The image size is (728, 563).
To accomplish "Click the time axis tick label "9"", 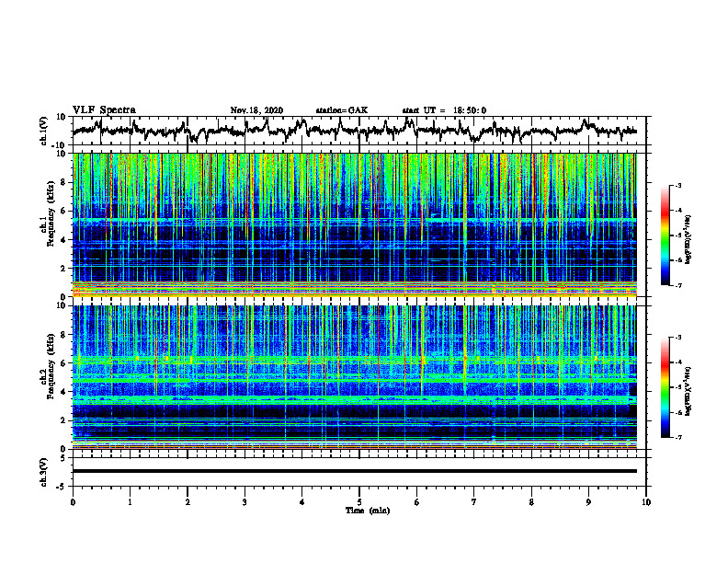I will 588,502.
